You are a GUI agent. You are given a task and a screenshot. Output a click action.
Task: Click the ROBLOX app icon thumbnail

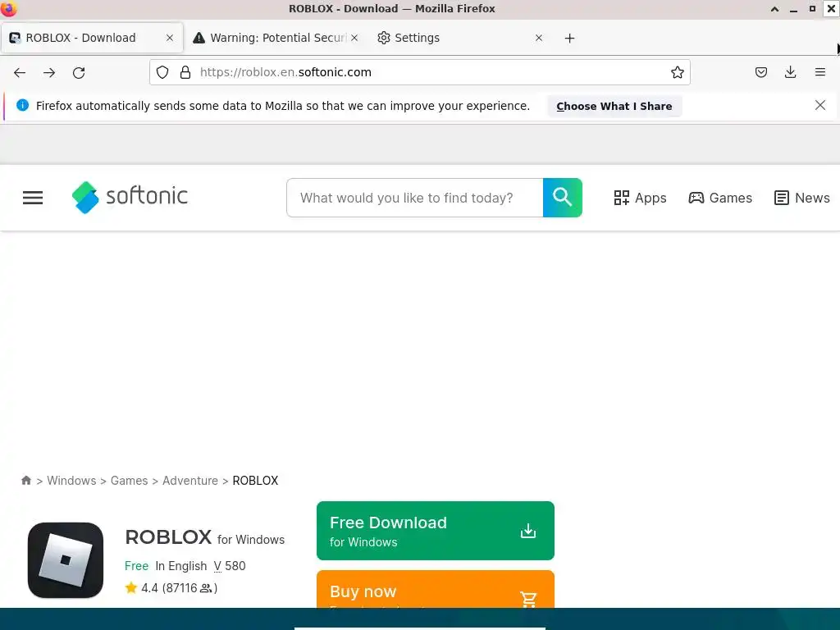pyautogui.click(x=66, y=559)
